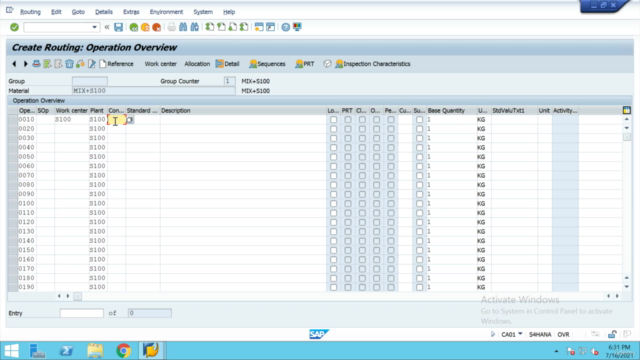Click the Delete trash can icon
This screenshot has width=640, height=360.
click(x=69, y=64)
